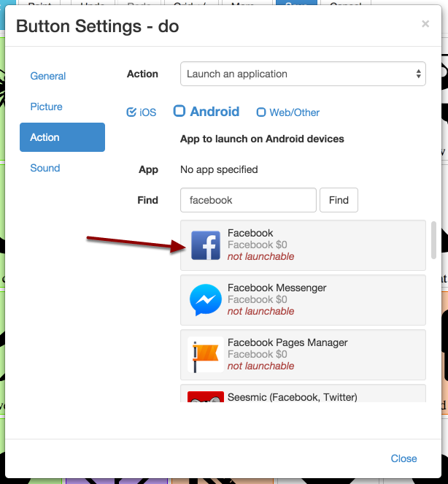Select the Facebook Pages Manager flag icon
The width and height of the screenshot is (448, 484).
(x=206, y=354)
